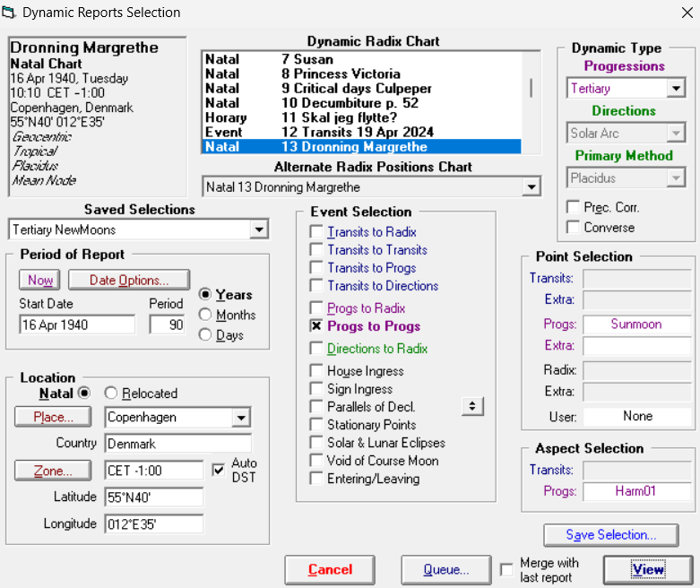This screenshot has width=700, height=588.
Task: Select chart 7 Susan in list
Action: pyautogui.click(x=362, y=59)
